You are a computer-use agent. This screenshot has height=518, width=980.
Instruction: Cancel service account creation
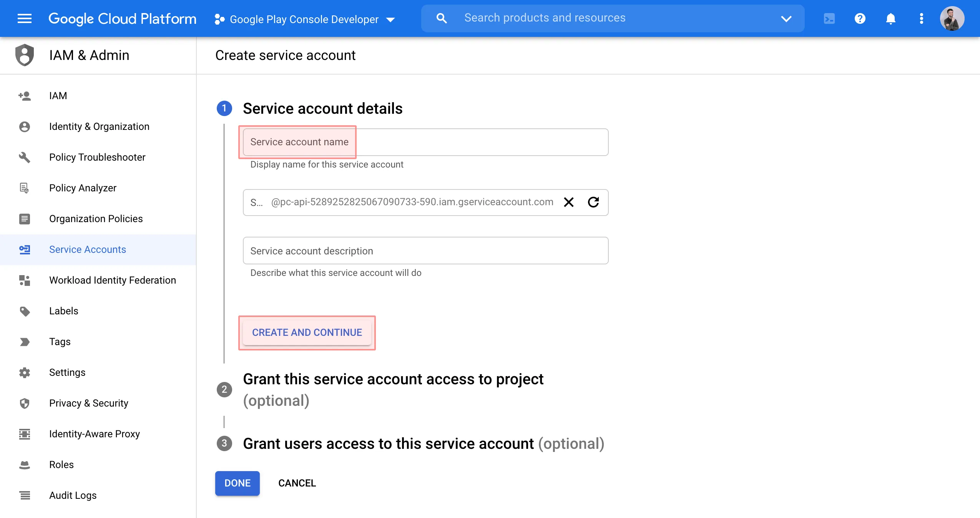coord(297,483)
